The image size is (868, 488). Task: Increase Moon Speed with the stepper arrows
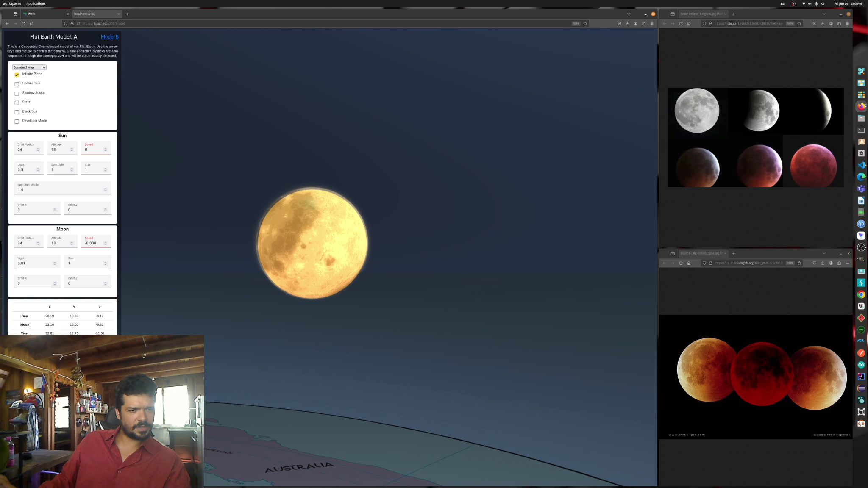[105, 242]
